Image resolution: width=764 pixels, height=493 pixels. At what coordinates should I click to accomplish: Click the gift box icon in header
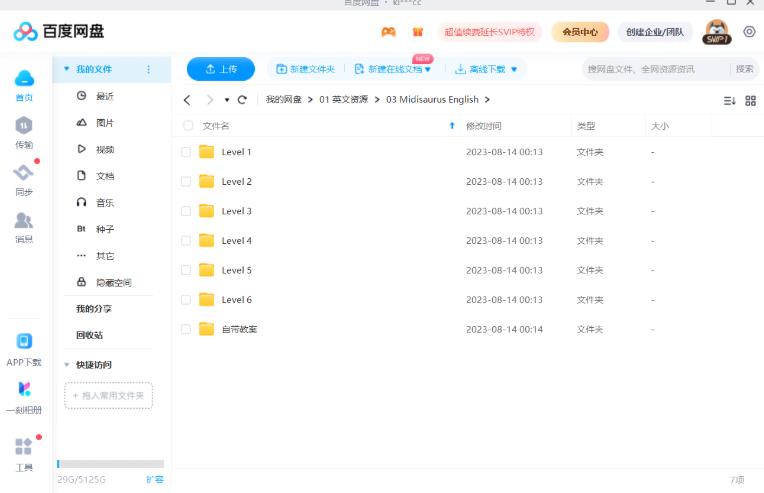(x=418, y=32)
